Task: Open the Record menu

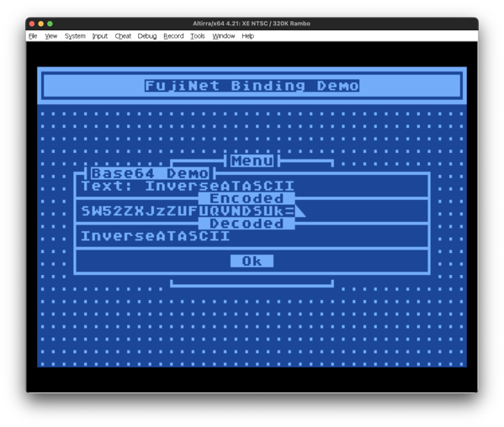Action: pyautogui.click(x=173, y=36)
